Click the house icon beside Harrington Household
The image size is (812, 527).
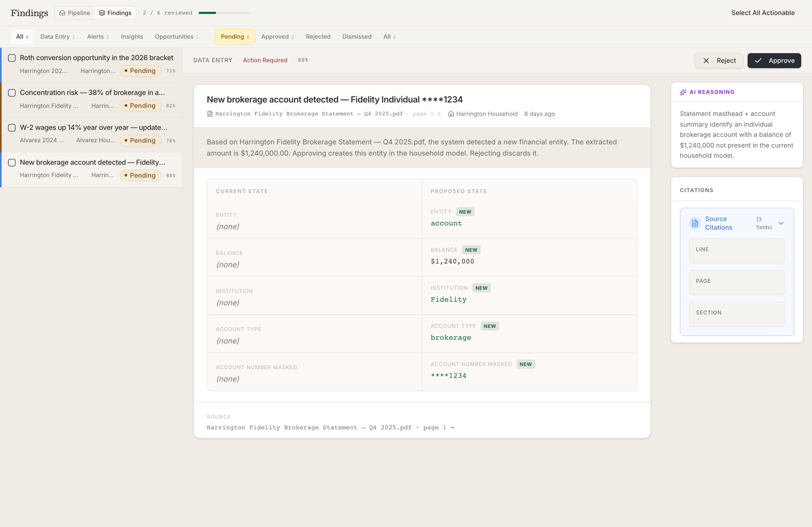coord(451,114)
